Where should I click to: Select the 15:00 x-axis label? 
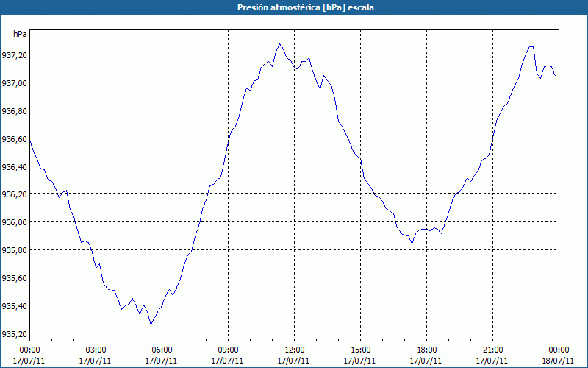pyautogui.click(x=360, y=350)
